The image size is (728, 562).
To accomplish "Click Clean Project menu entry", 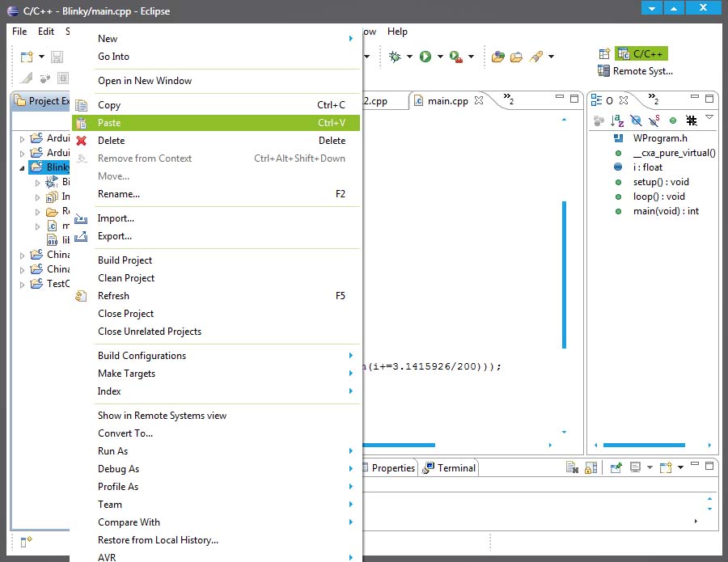I will click(216, 278).
